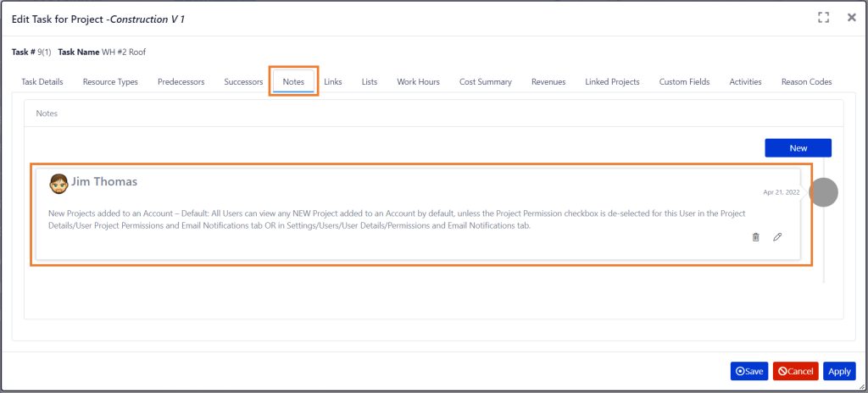The width and height of the screenshot is (868, 393).
Task: Open the Cost Summary tab
Action: [x=486, y=82]
